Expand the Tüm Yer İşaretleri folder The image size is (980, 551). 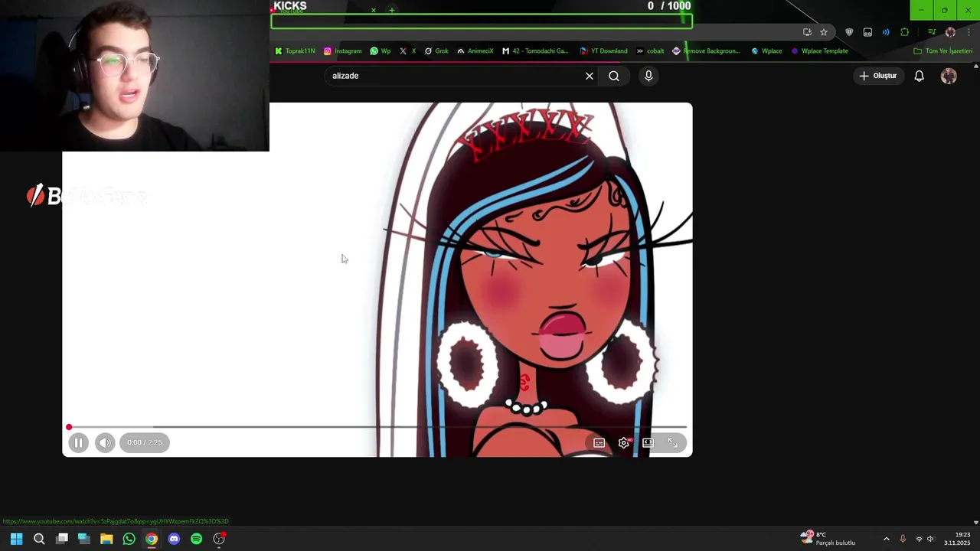(x=942, y=51)
